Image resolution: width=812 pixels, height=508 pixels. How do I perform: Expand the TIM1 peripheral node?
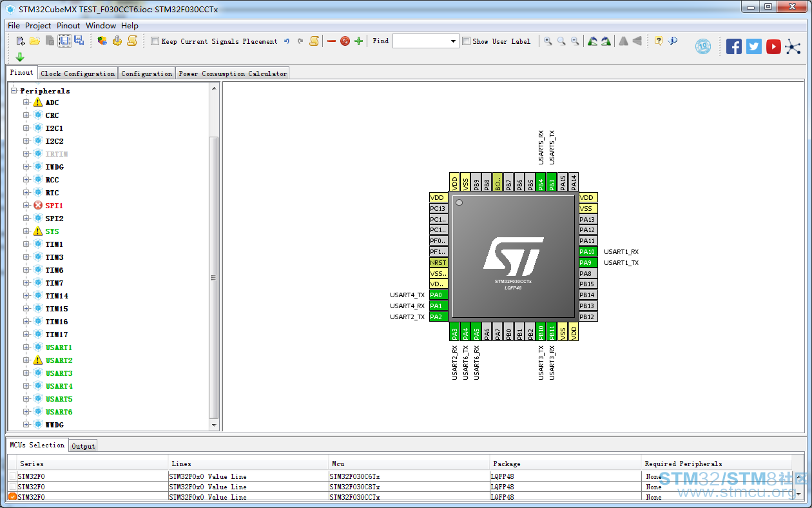(x=26, y=244)
